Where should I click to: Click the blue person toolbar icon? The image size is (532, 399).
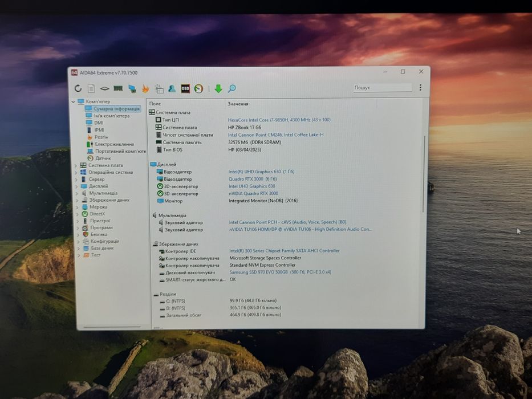(172, 88)
